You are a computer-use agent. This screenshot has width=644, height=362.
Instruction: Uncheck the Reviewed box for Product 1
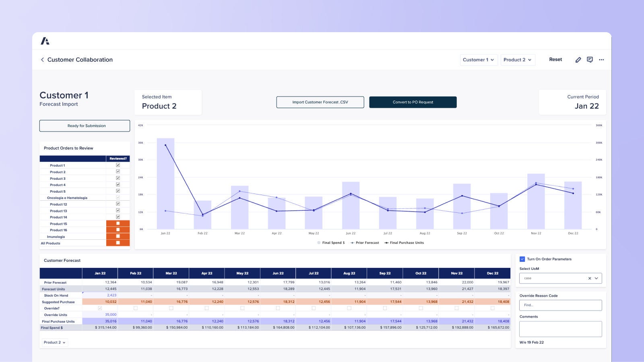pyautogui.click(x=118, y=165)
